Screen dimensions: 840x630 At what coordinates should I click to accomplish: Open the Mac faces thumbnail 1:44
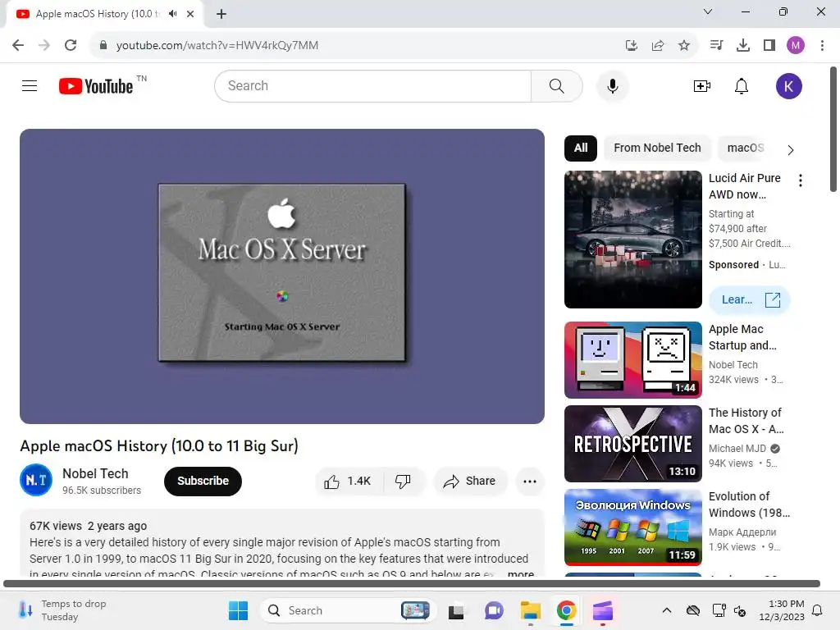coord(633,360)
